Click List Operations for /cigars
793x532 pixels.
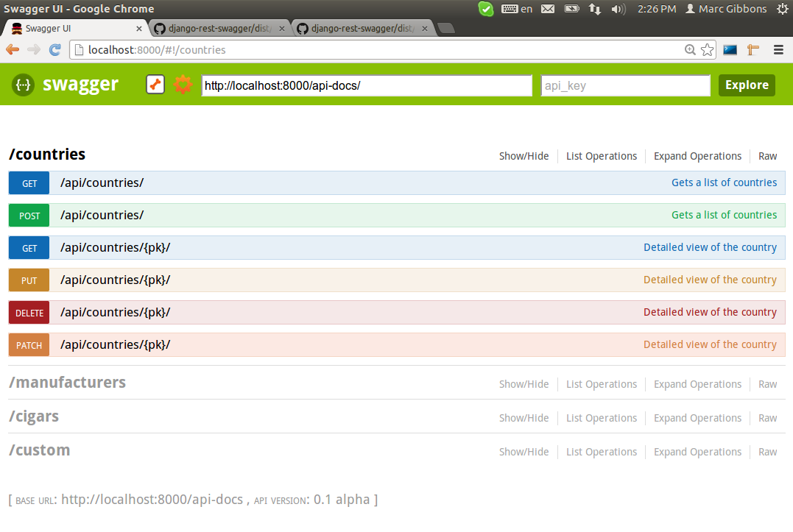(602, 418)
